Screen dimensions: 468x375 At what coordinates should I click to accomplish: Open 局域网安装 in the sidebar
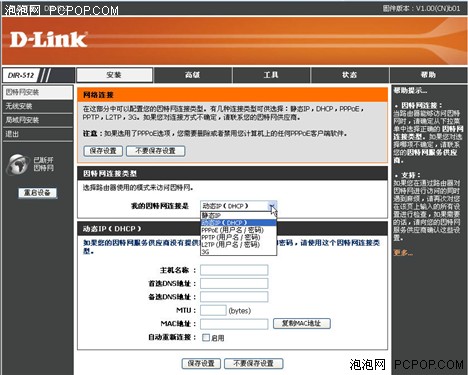point(38,120)
